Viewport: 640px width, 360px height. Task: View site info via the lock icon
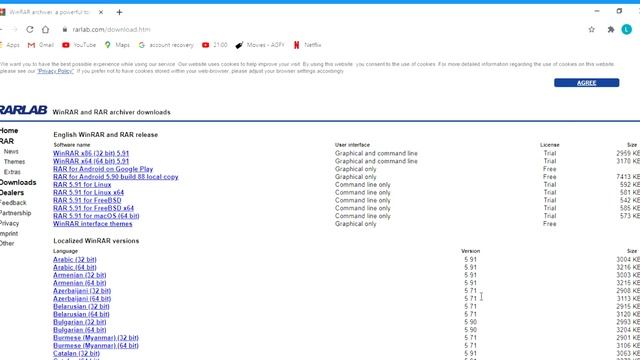[x=64, y=29]
